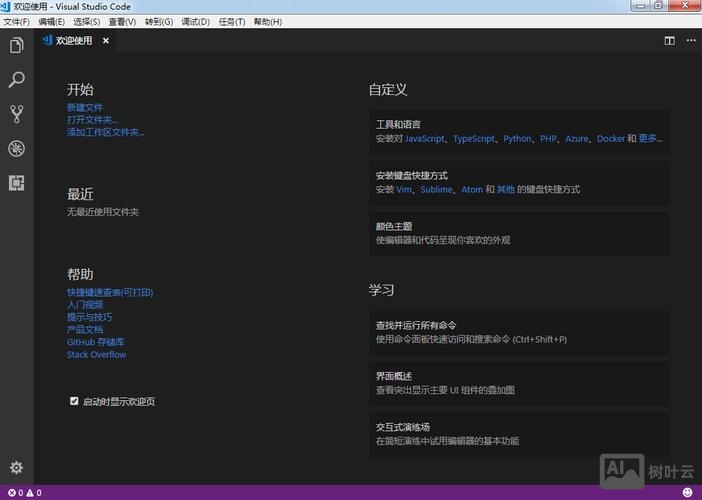Image resolution: width=702 pixels, height=500 pixels.
Task: Open the 提示与技巧 link
Action: coord(90,317)
